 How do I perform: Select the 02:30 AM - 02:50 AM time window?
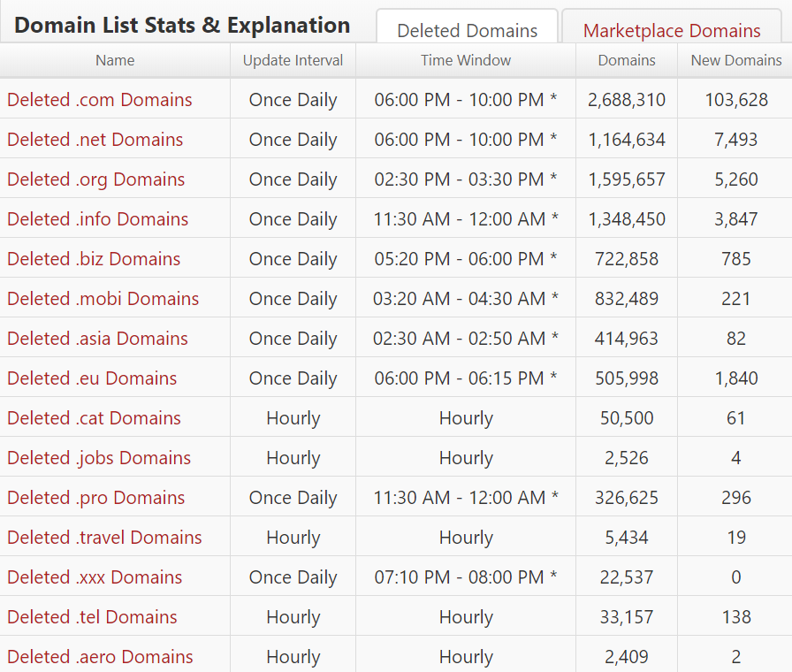tap(465, 339)
